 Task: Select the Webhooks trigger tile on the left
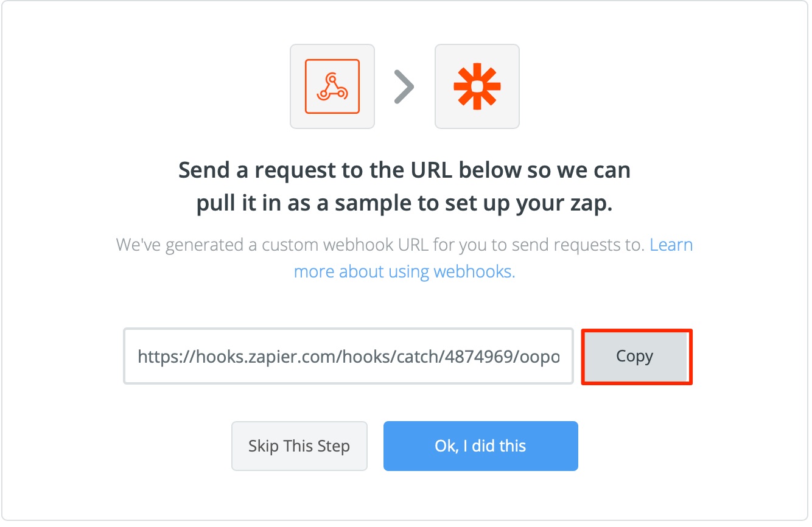tap(332, 86)
